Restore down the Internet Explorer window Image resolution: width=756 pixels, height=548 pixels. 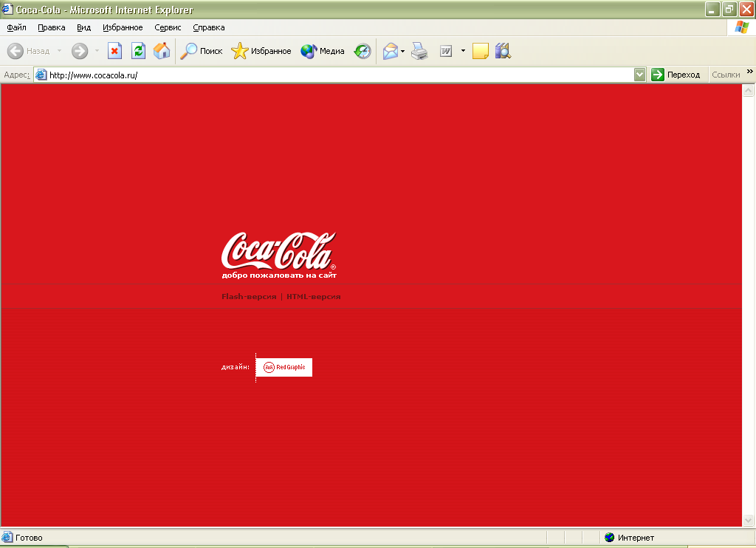[729, 9]
